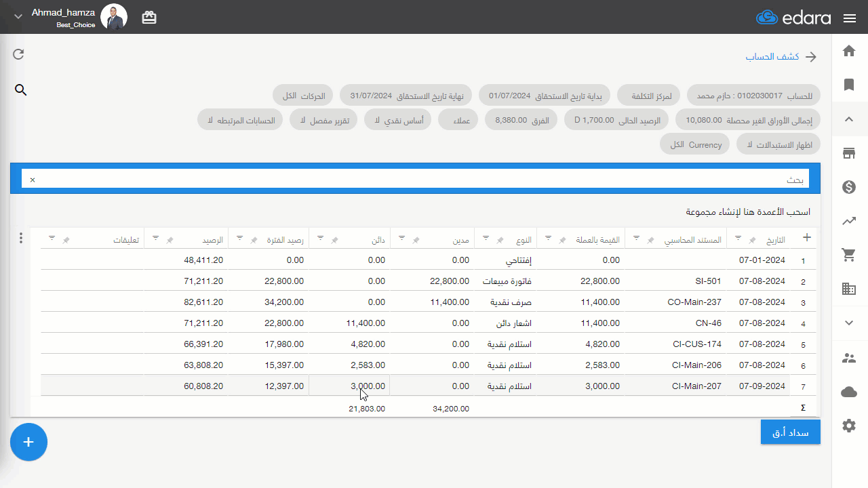868x488 pixels.
Task: Filter the القيمة بالعملة column
Action: [x=549, y=238]
